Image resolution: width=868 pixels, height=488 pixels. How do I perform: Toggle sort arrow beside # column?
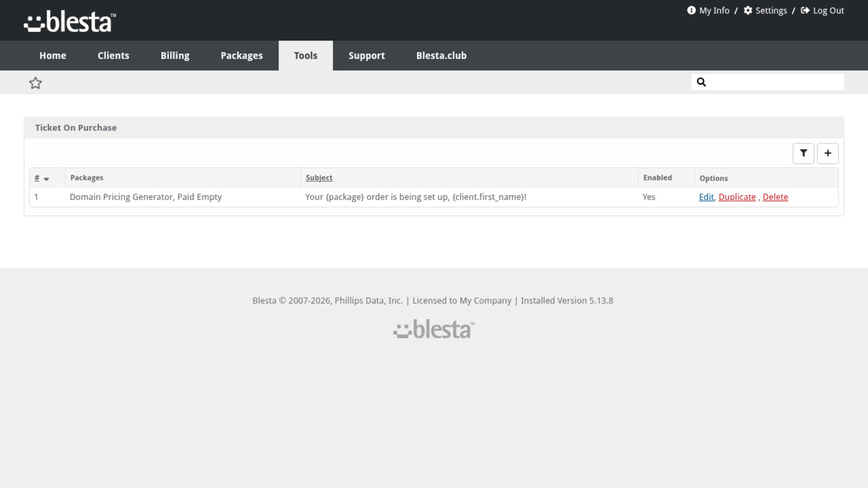46,179
